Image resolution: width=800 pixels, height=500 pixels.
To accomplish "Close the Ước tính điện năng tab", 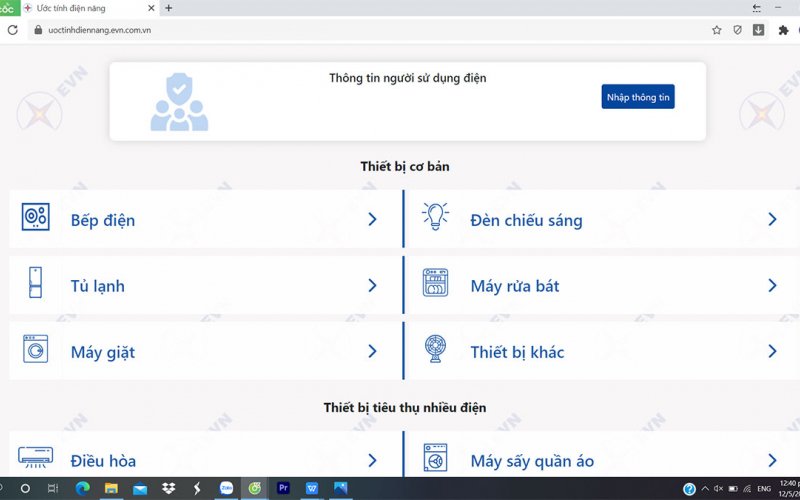I will tap(151, 8).
